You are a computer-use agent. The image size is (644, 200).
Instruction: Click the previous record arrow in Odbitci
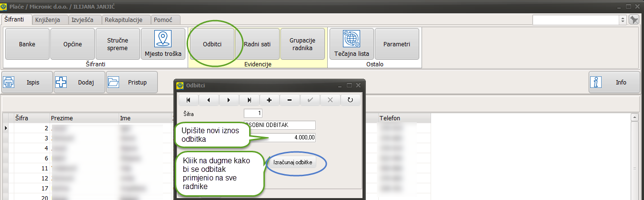coord(209,100)
